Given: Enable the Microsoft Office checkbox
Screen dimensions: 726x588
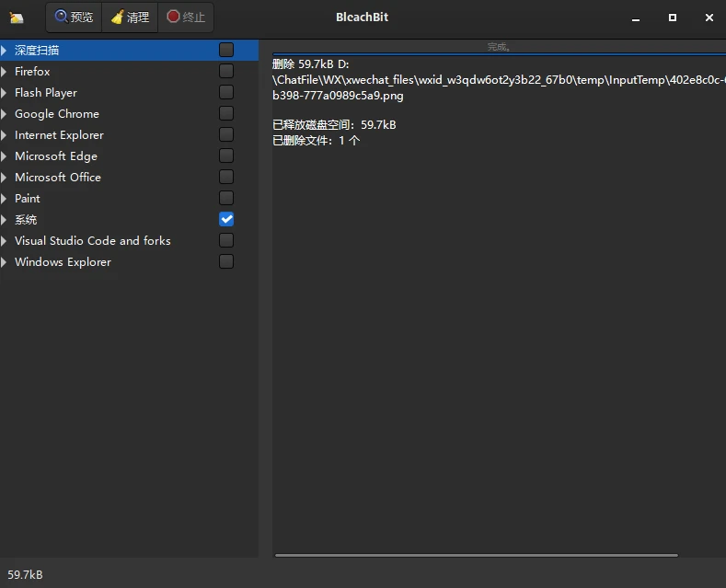Looking at the screenshot, I should [x=226, y=177].
